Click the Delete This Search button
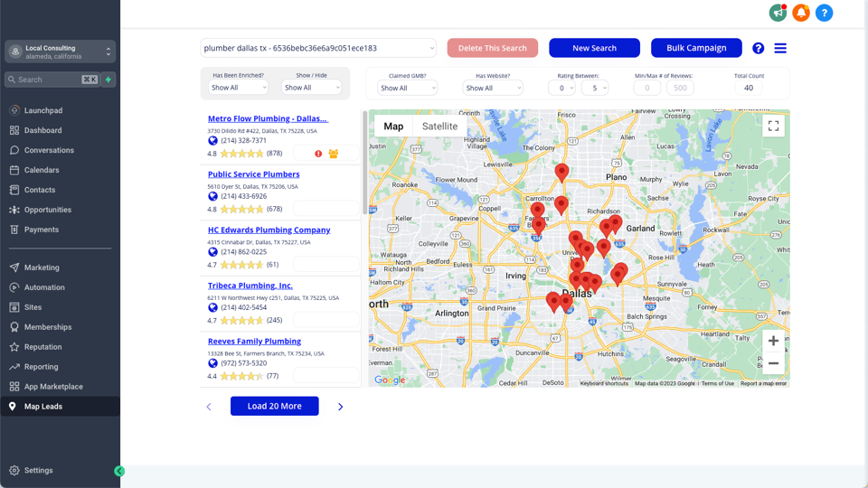Viewport: 868px width, 488px height. (x=493, y=48)
